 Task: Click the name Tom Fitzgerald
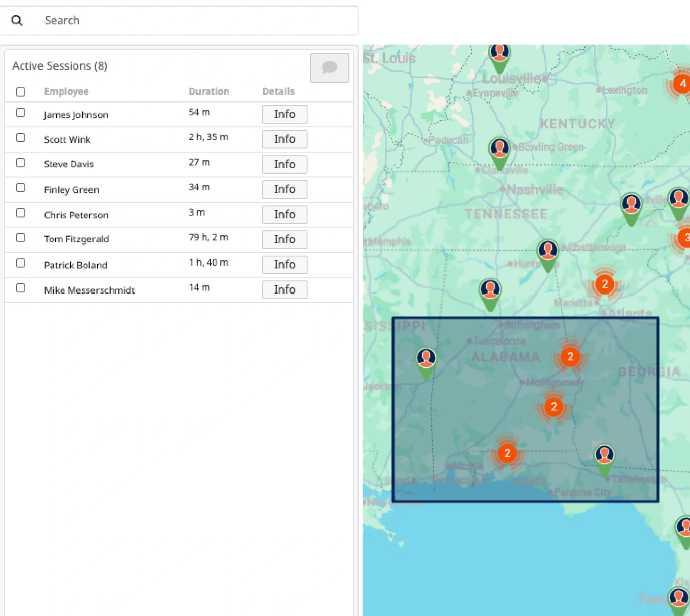[76, 239]
